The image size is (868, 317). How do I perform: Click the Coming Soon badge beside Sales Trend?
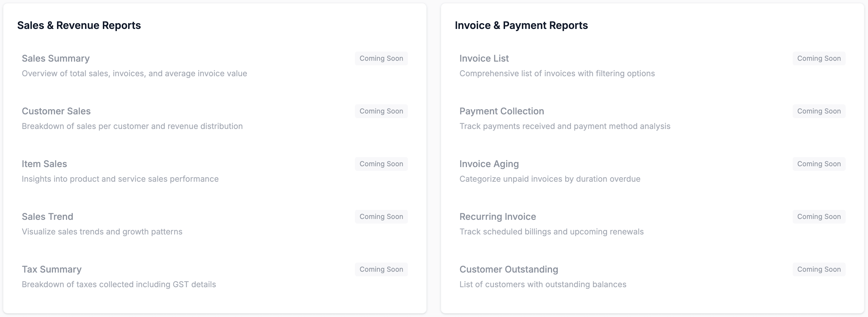(x=381, y=216)
